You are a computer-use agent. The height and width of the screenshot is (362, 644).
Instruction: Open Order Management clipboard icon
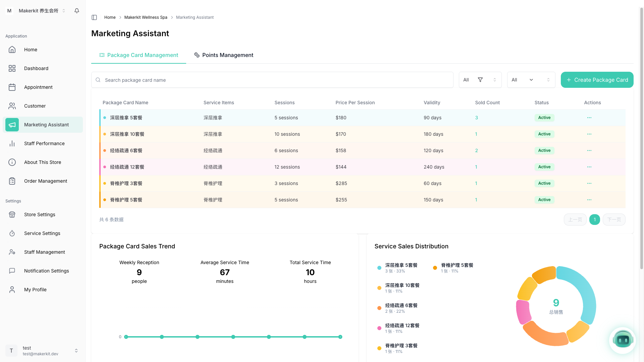12,181
